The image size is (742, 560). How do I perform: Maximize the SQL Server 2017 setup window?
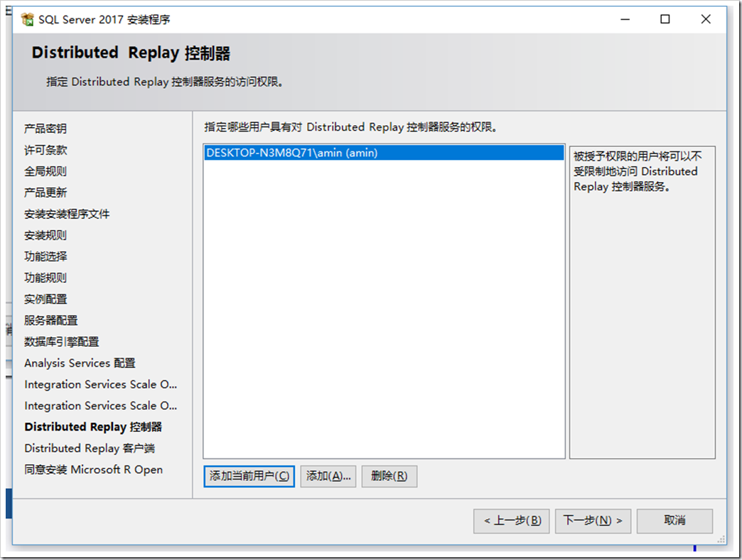[665, 19]
